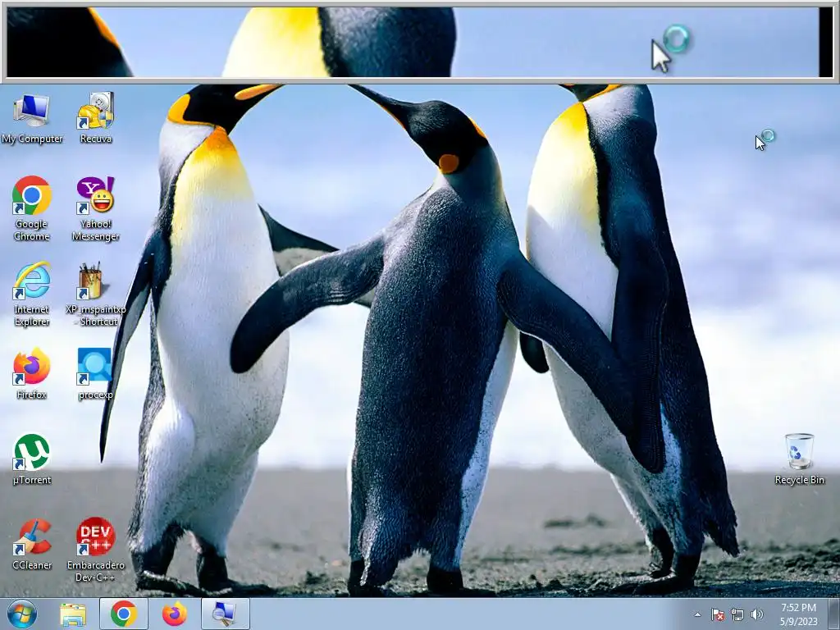
Task: Select the µTorrent desktop icon
Action: tap(32, 459)
